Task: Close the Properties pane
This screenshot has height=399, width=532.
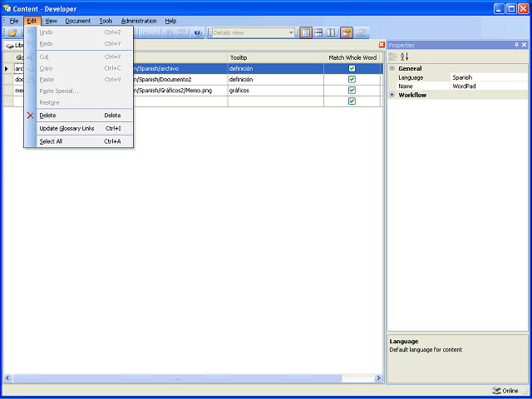Action: [525, 45]
